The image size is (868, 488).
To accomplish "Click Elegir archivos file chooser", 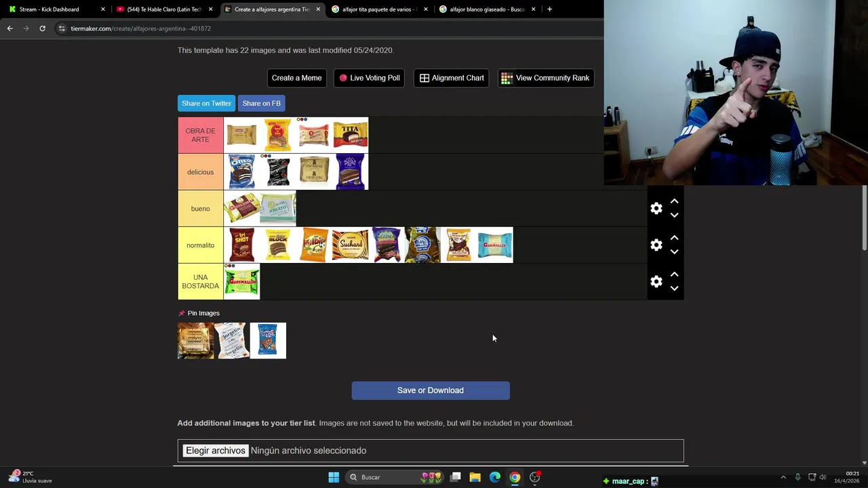I will coord(216,451).
